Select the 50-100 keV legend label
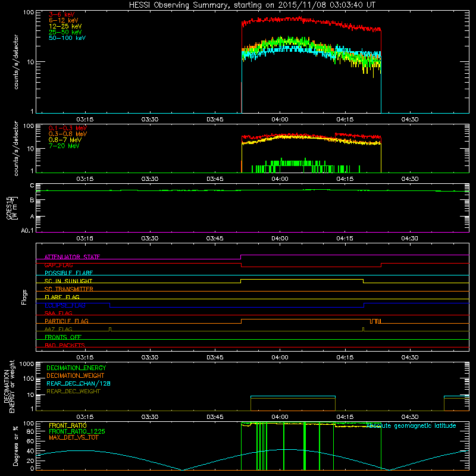The height and width of the screenshot is (476, 476). point(67,38)
